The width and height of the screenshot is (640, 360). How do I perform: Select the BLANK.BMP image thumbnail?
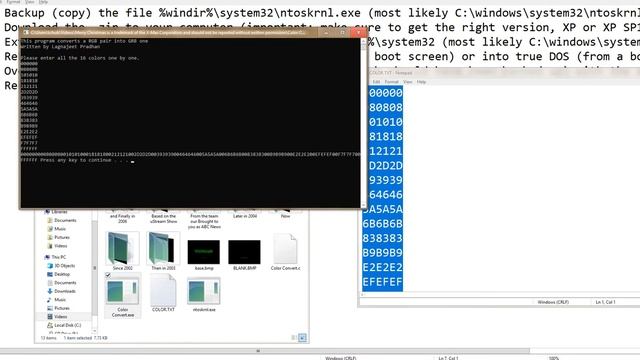click(244, 252)
